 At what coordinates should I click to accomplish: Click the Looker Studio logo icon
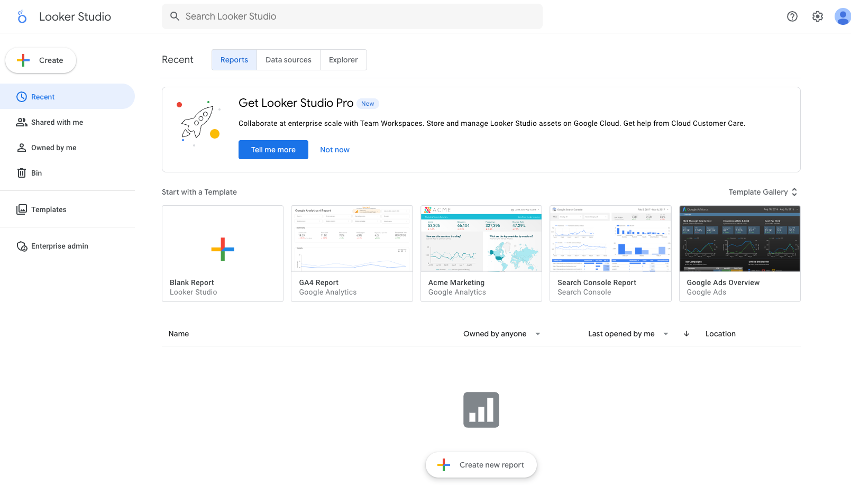point(22,17)
